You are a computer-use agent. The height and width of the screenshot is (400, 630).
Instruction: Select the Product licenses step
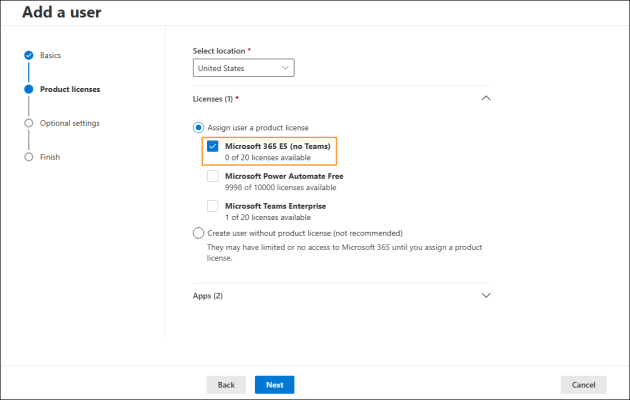click(x=70, y=89)
